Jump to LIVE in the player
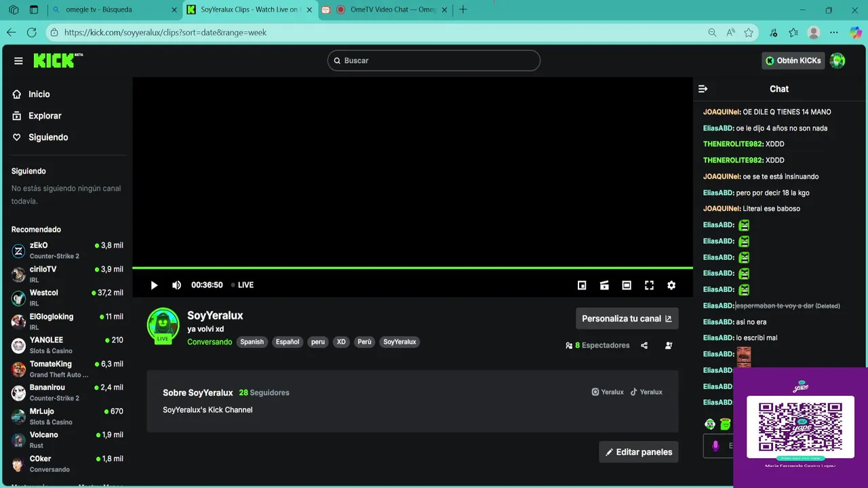The width and height of the screenshot is (868, 488). [x=242, y=285]
